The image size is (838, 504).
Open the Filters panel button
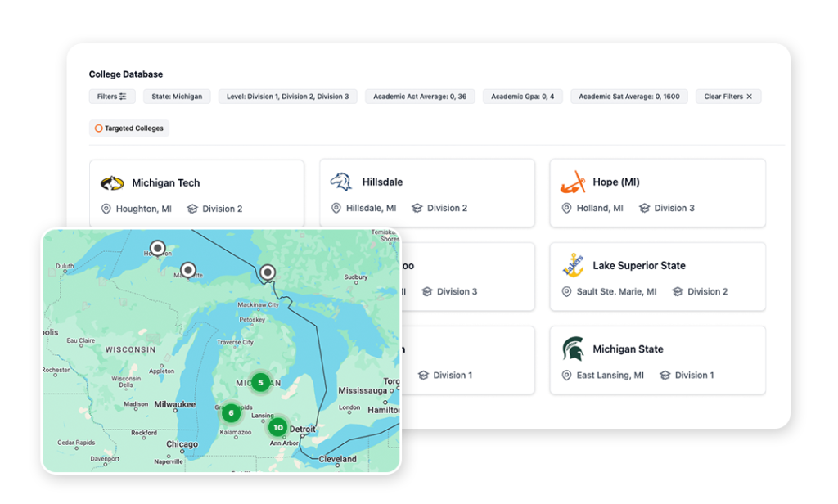click(112, 97)
